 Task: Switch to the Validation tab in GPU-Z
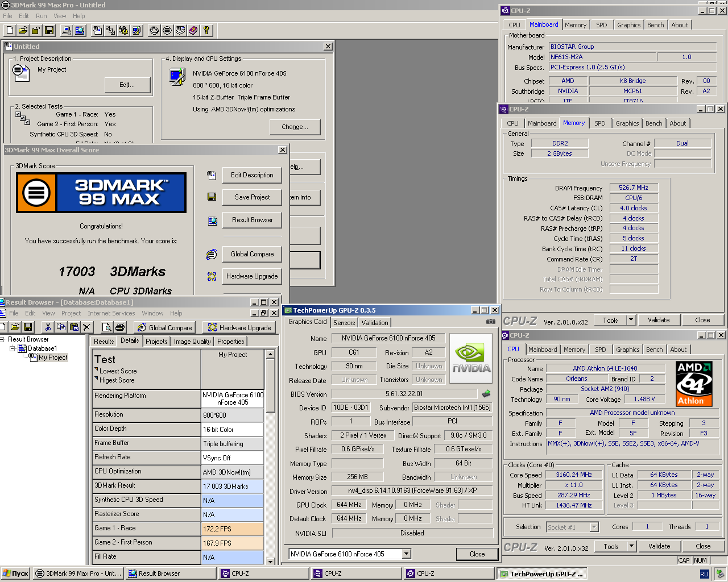(x=375, y=323)
